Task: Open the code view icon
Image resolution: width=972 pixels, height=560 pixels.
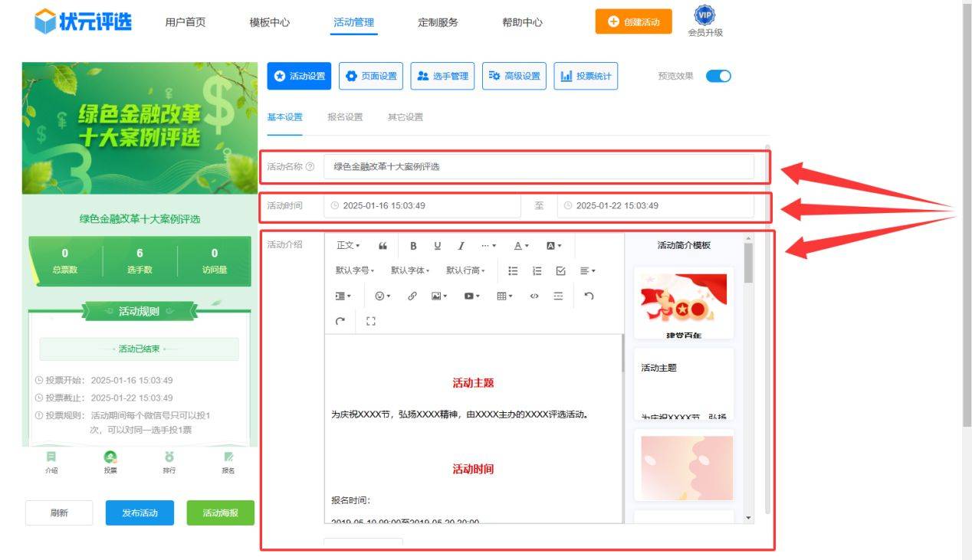Action: (x=534, y=296)
